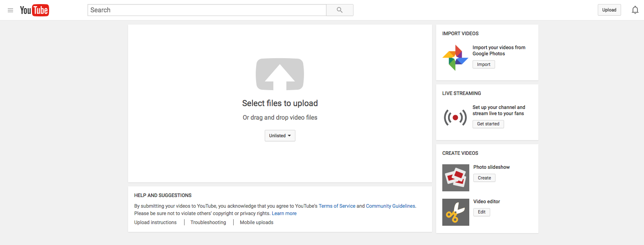The image size is (644, 245).
Task: Click the 'Photo slideshow' title
Action: pyautogui.click(x=491, y=167)
